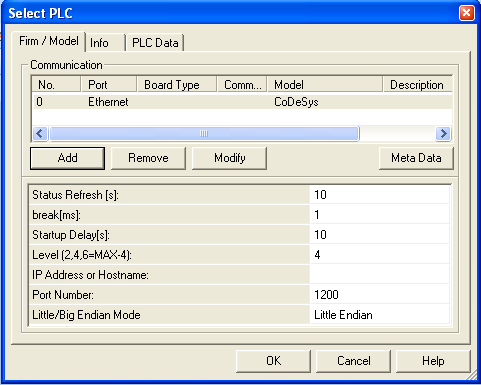Image resolution: width=481 pixels, height=385 pixels.
Task: Click the Ethernet port cell
Action: [108, 102]
